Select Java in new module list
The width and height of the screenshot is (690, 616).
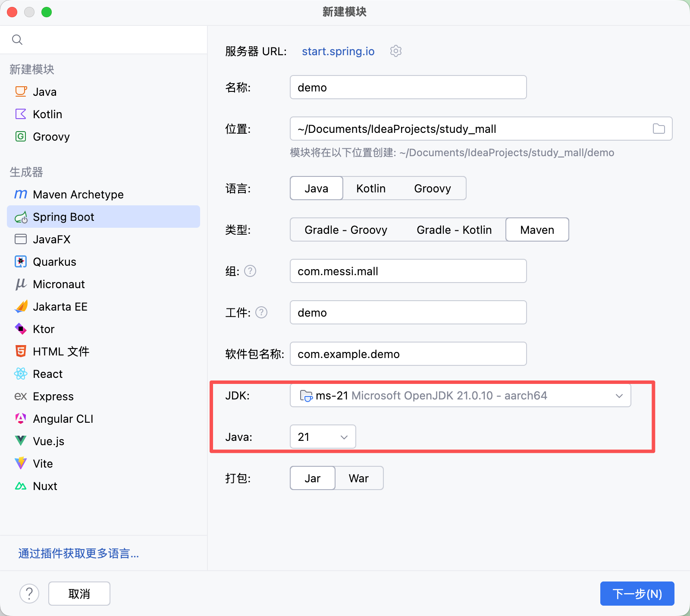pyautogui.click(x=103, y=91)
